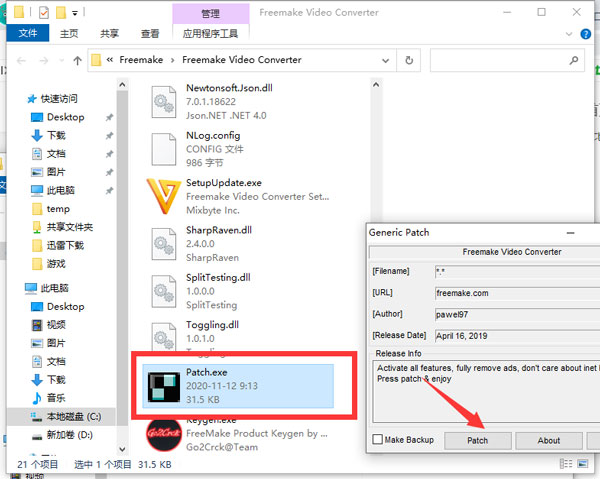
Task: Go up one folder level arrow
Action: tap(77, 60)
